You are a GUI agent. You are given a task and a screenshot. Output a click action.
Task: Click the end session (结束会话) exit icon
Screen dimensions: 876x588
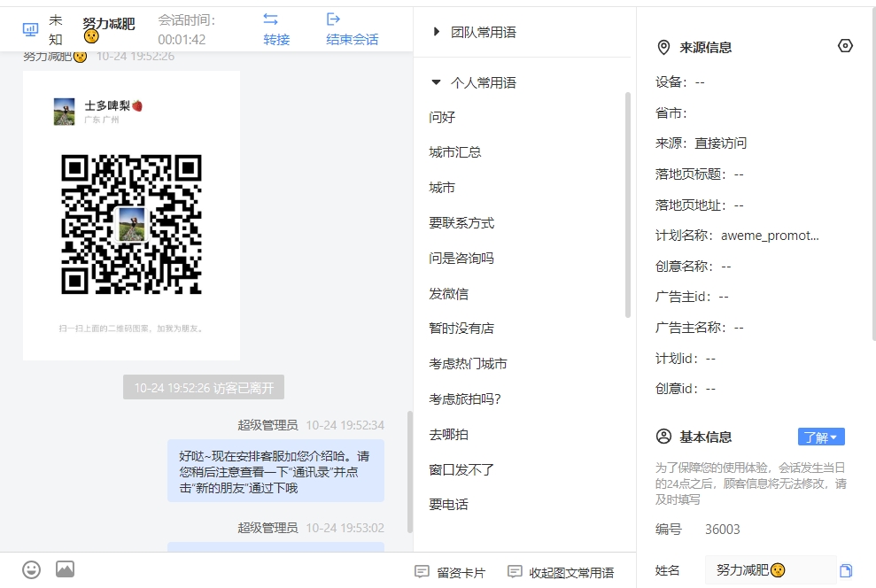tap(333, 19)
